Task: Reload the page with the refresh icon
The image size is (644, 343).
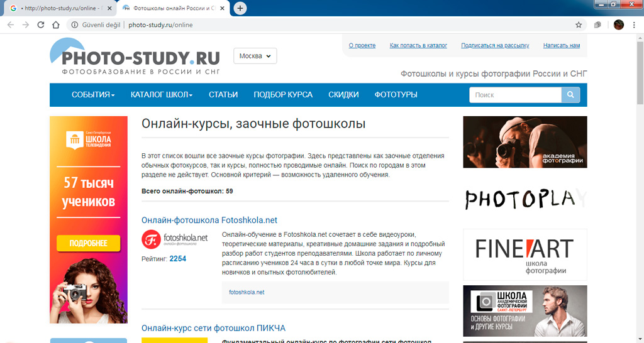Action: point(41,25)
